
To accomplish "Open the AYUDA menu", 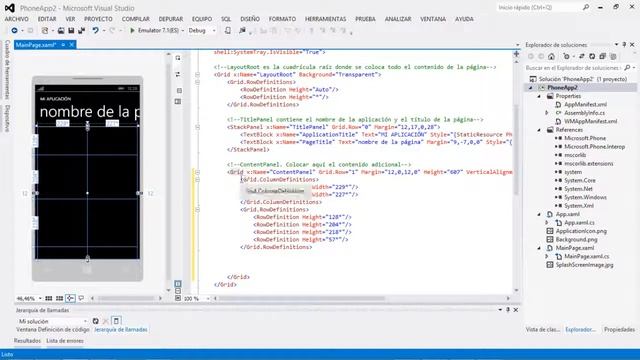I will click(464, 19).
